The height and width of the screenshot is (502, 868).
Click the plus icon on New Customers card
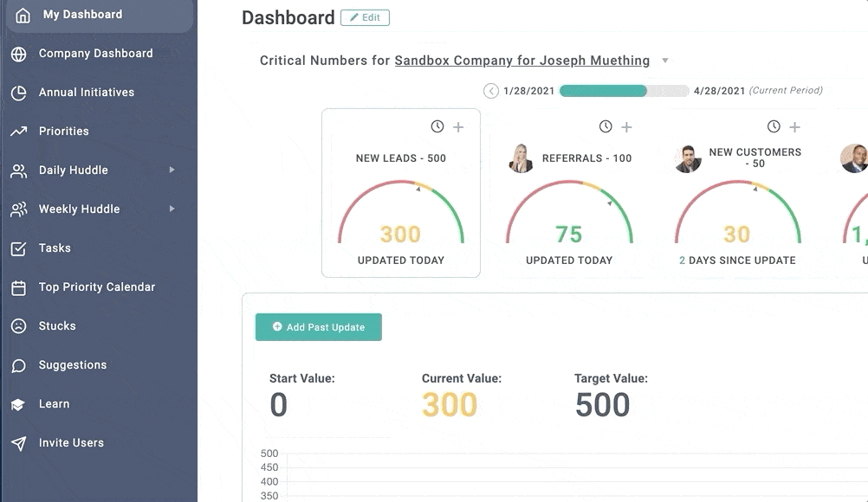pyautogui.click(x=795, y=127)
